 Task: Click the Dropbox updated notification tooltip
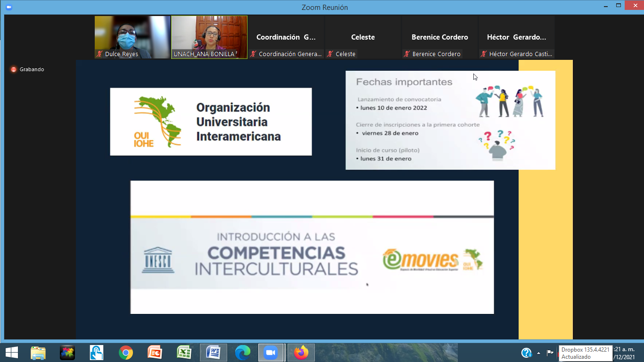pyautogui.click(x=586, y=353)
